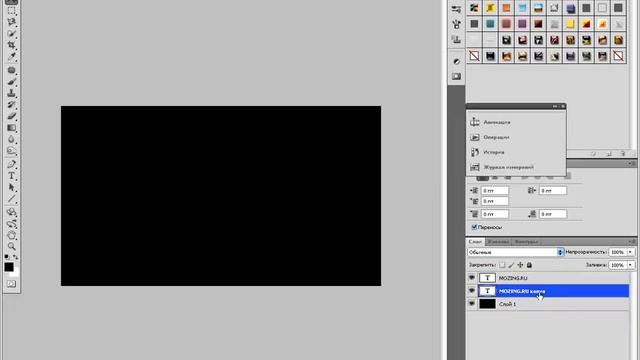Viewport: 640px width, 360px height.
Task: Click the Заливка 100% value field
Action: point(618,265)
